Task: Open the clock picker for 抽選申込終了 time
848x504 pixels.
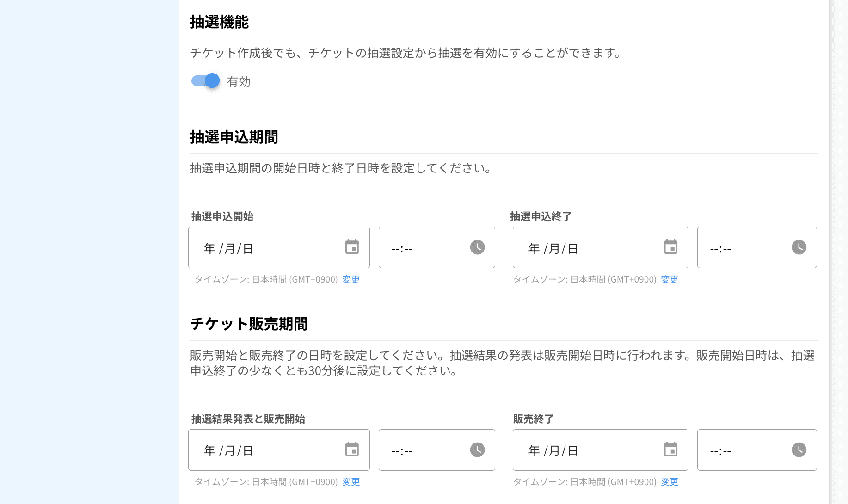Action: click(799, 247)
